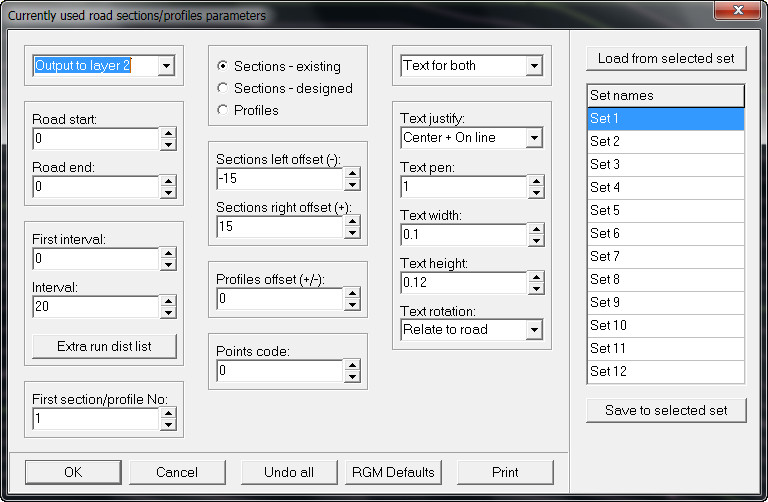Decrease Text pen value down arrow
This screenshot has width=768, height=502.
(x=536, y=192)
